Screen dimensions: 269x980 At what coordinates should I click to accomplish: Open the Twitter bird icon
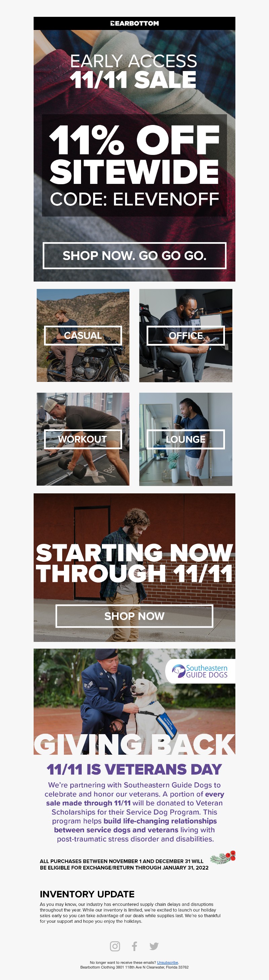[154, 946]
